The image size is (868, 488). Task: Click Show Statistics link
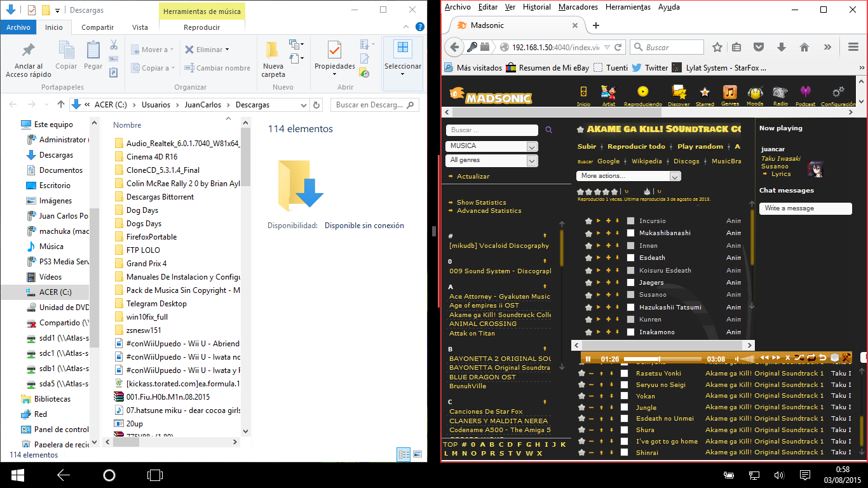(x=482, y=202)
